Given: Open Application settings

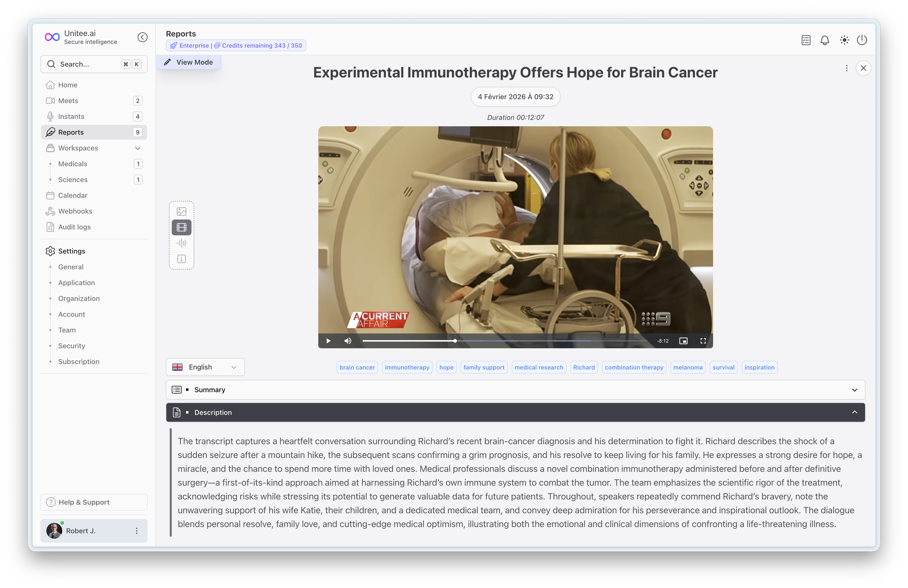Looking at the screenshot, I should [77, 283].
